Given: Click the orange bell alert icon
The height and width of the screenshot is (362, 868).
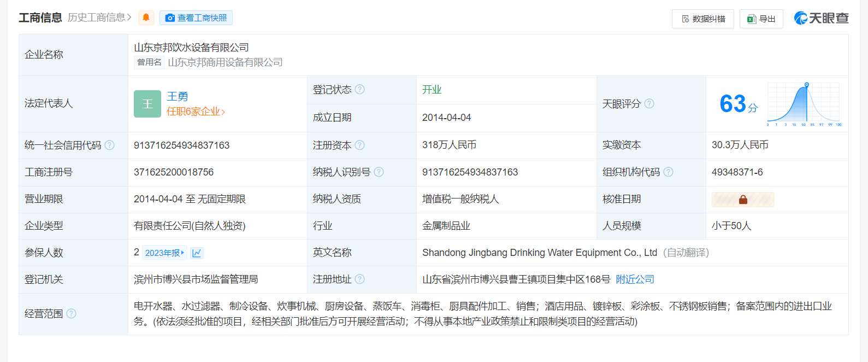Looking at the screenshot, I should tap(146, 17).
